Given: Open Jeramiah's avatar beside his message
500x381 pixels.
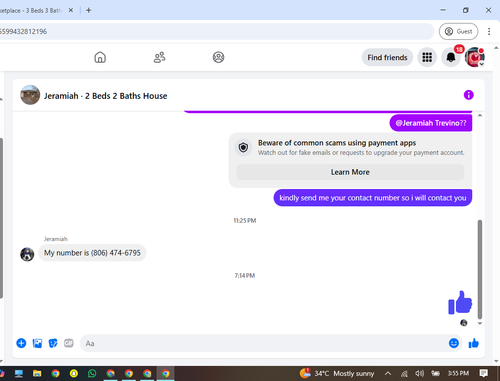Looking at the screenshot, I should (x=27, y=254).
